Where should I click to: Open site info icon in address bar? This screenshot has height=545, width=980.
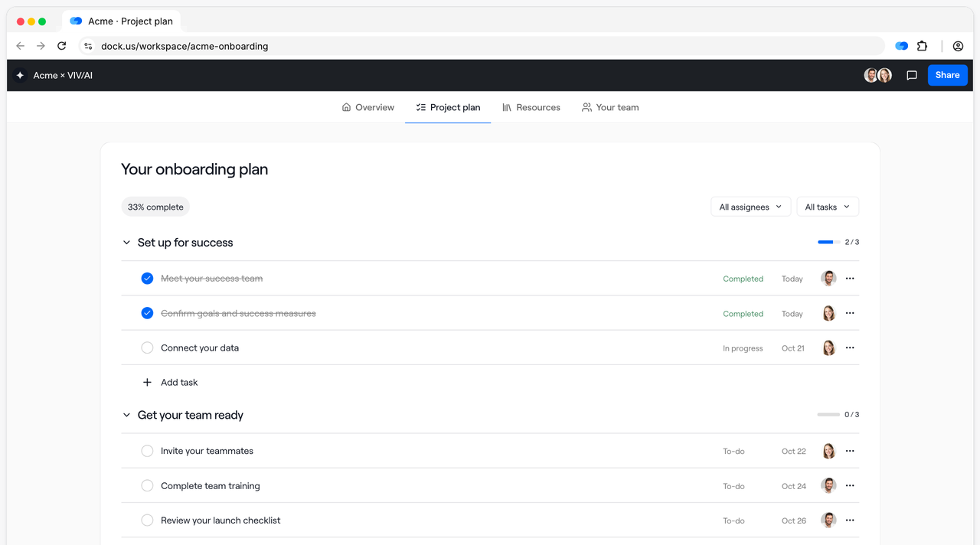(88, 46)
